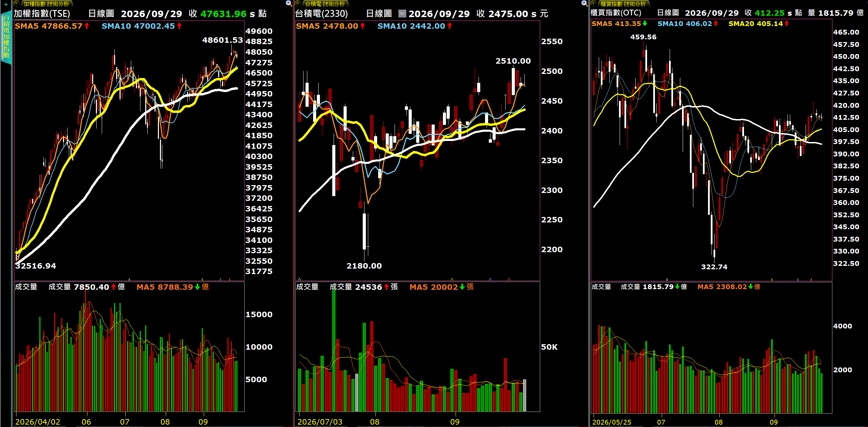
Task: Click the 322.74 low label in the OTC chart
Action: point(714,267)
